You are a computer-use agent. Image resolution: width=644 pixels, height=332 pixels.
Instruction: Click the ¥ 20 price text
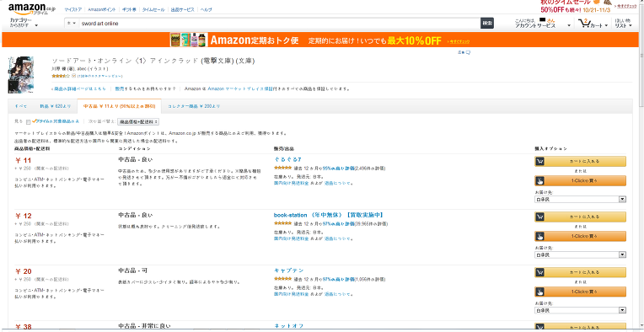(x=24, y=271)
